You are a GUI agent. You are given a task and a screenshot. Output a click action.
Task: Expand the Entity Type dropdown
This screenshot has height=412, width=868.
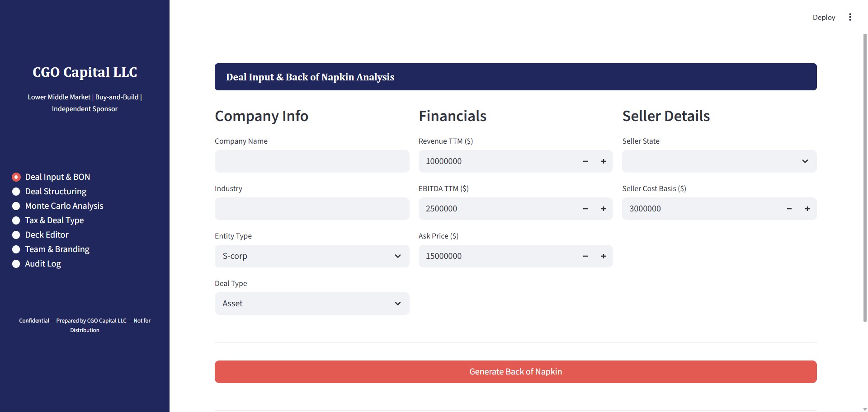coord(311,256)
